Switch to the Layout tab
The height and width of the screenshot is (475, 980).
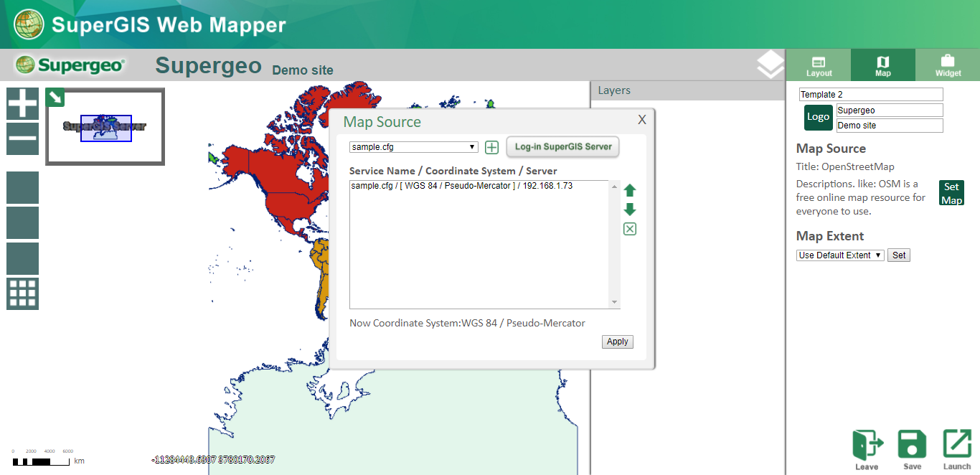click(819, 65)
